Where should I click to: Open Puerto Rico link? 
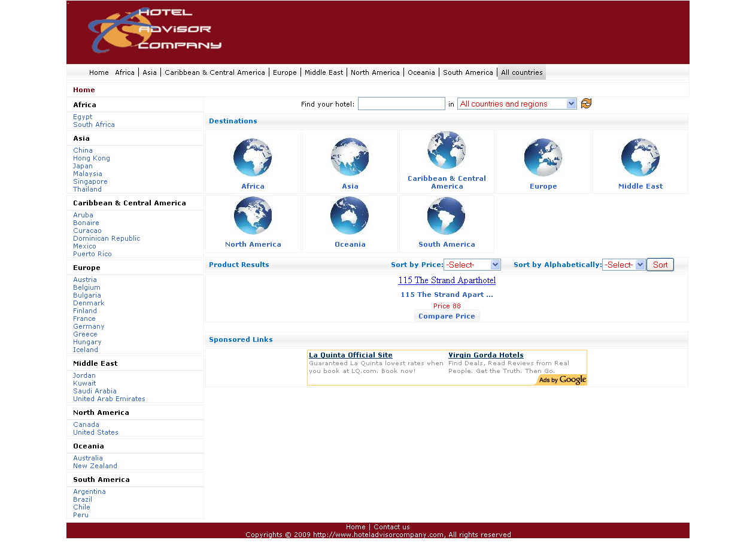92,254
